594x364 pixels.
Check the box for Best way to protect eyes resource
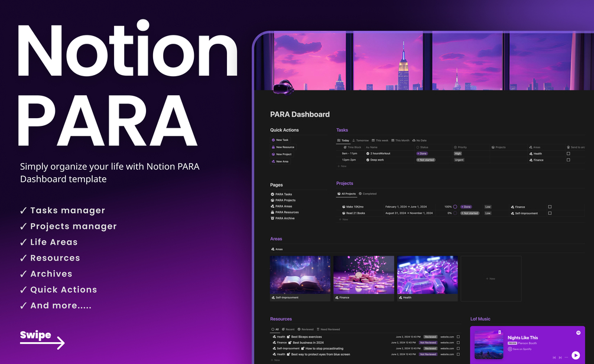coord(459,355)
